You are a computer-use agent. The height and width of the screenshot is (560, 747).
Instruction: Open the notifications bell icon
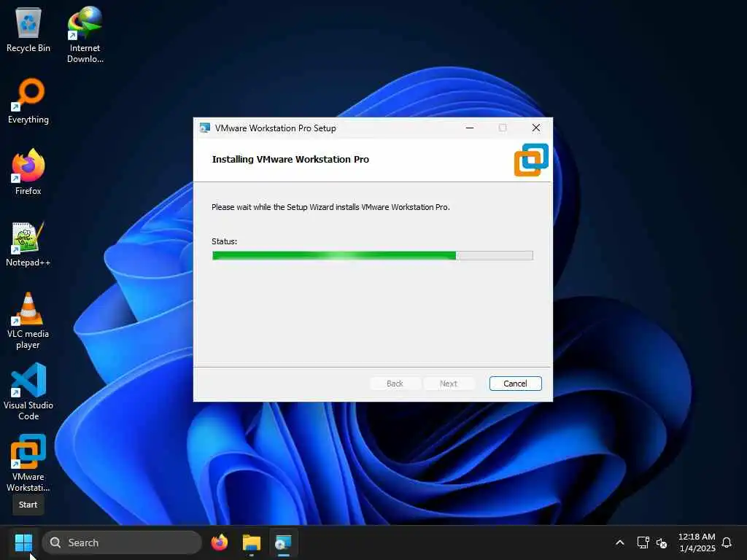pos(727,542)
